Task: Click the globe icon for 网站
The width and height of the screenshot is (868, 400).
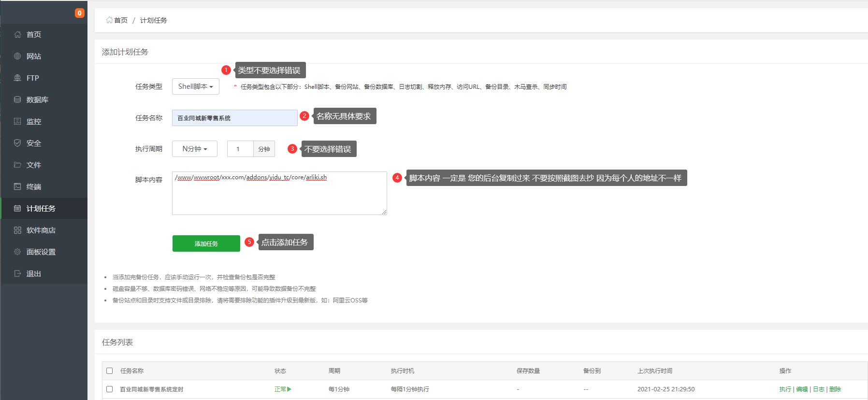Action: (17, 56)
